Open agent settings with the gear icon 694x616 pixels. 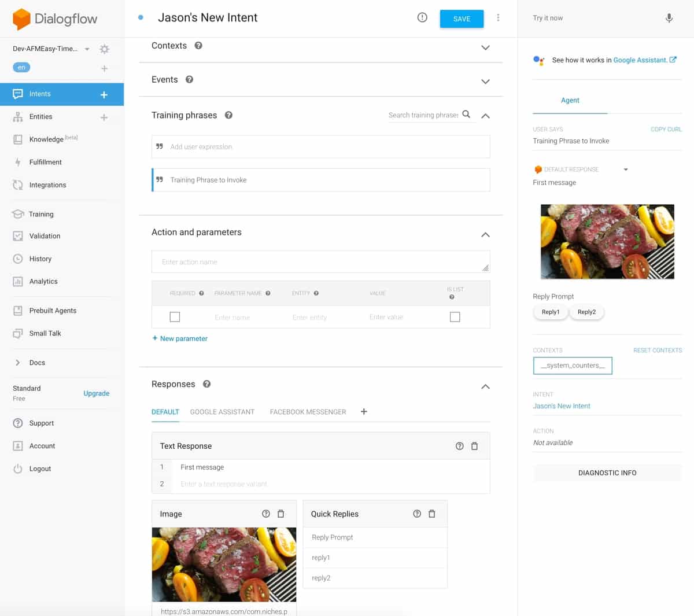coord(104,49)
